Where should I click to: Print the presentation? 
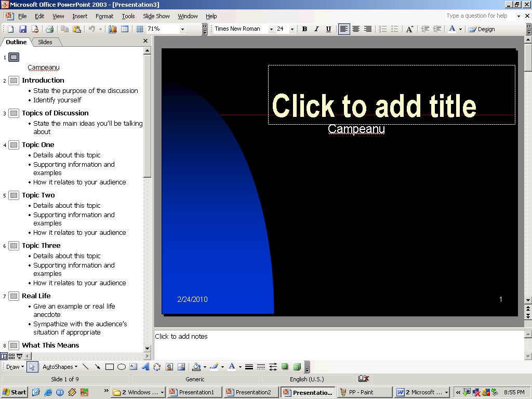[49, 29]
